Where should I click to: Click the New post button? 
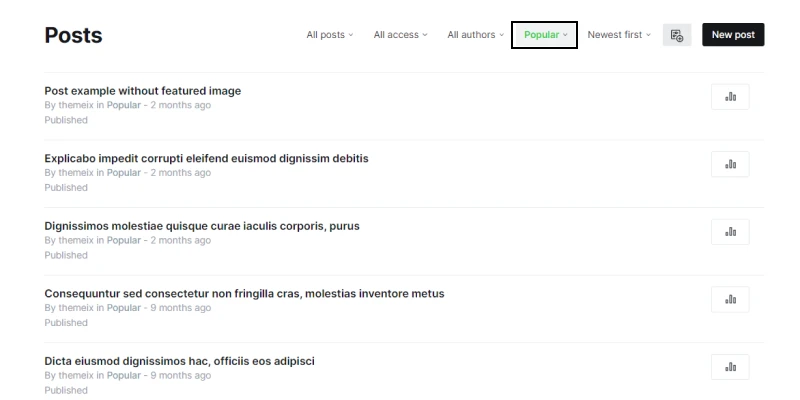pos(733,35)
